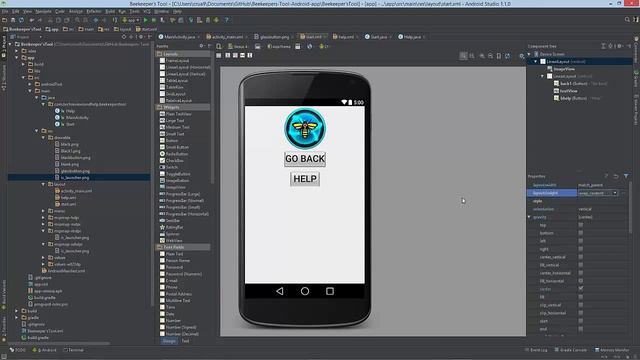Collapse the gravity property group
The image size is (640, 360).
point(530,217)
